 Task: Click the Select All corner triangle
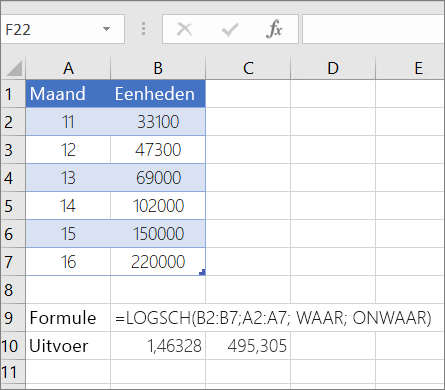point(14,68)
